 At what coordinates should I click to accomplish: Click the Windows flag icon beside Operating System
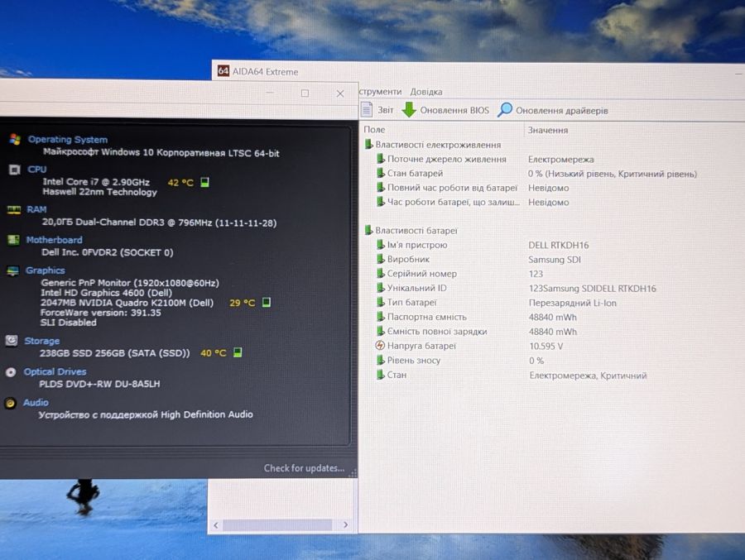pyautogui.click(x=15, y=139)
